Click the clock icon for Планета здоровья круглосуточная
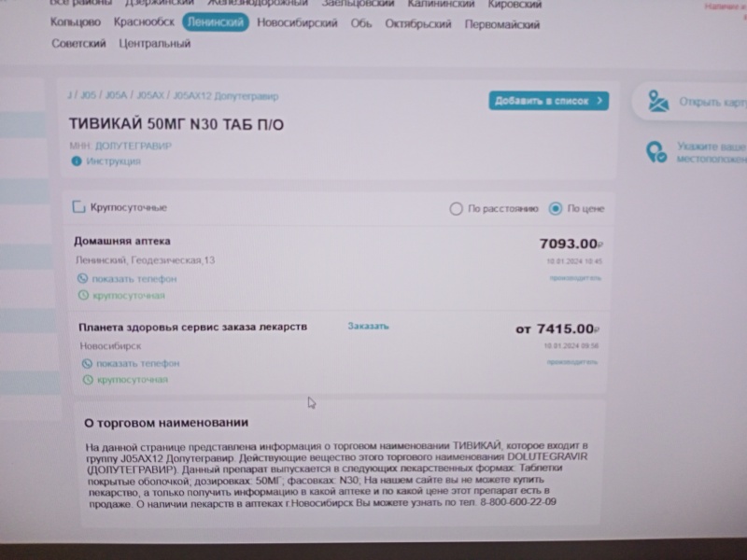 click(x=88, y=380)
